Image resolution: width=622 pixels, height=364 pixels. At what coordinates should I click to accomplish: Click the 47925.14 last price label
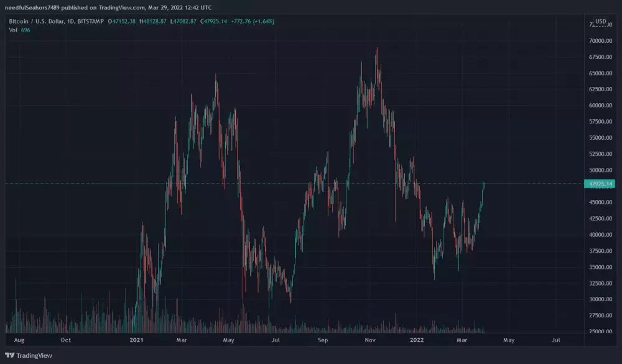599,183
